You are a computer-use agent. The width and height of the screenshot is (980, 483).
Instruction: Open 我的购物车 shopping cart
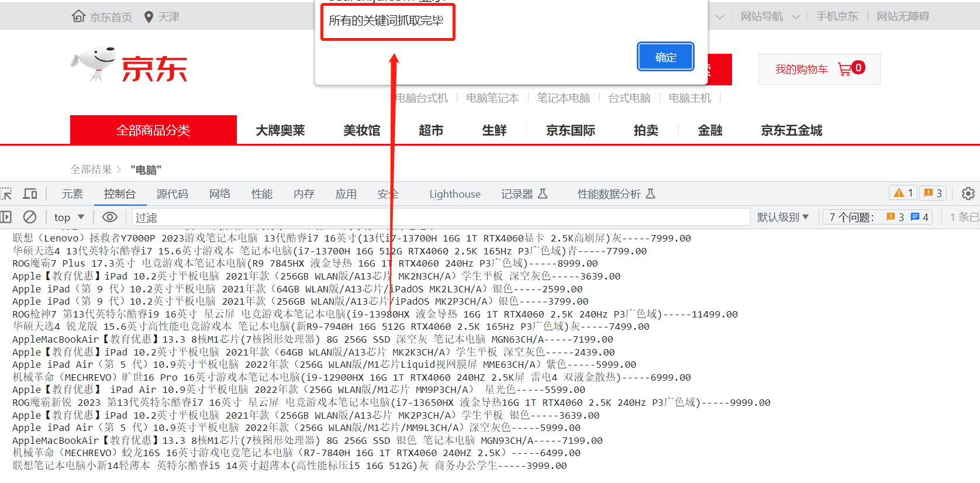[x=819, y=69]
